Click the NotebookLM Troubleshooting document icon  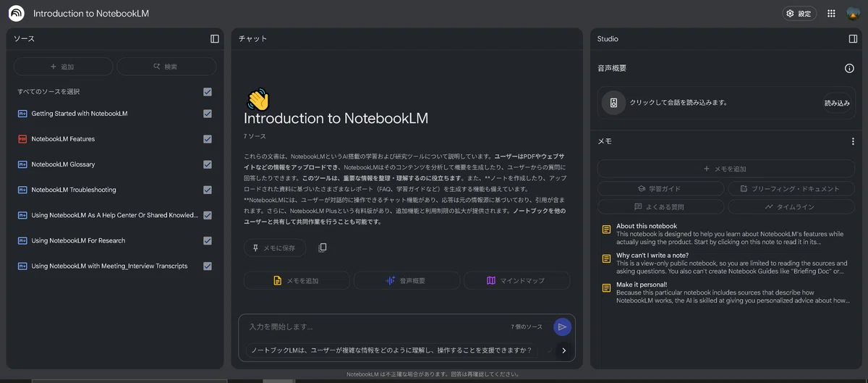coord(22,190)
